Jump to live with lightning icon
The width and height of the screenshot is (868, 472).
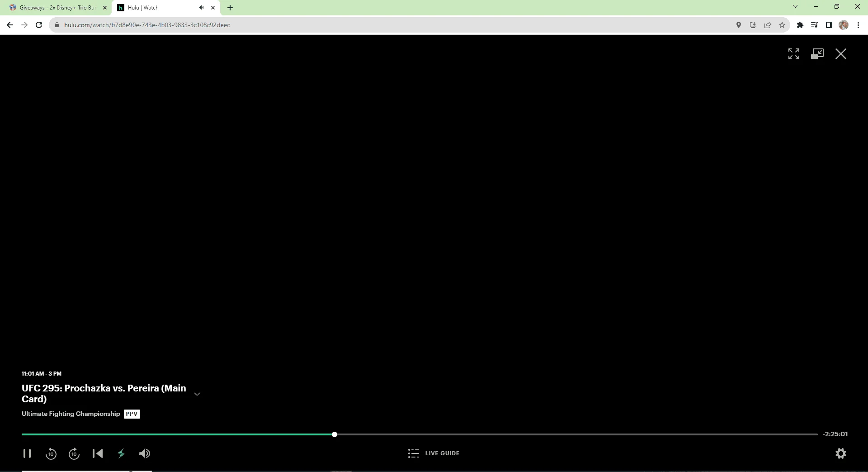tap(121, 453)
